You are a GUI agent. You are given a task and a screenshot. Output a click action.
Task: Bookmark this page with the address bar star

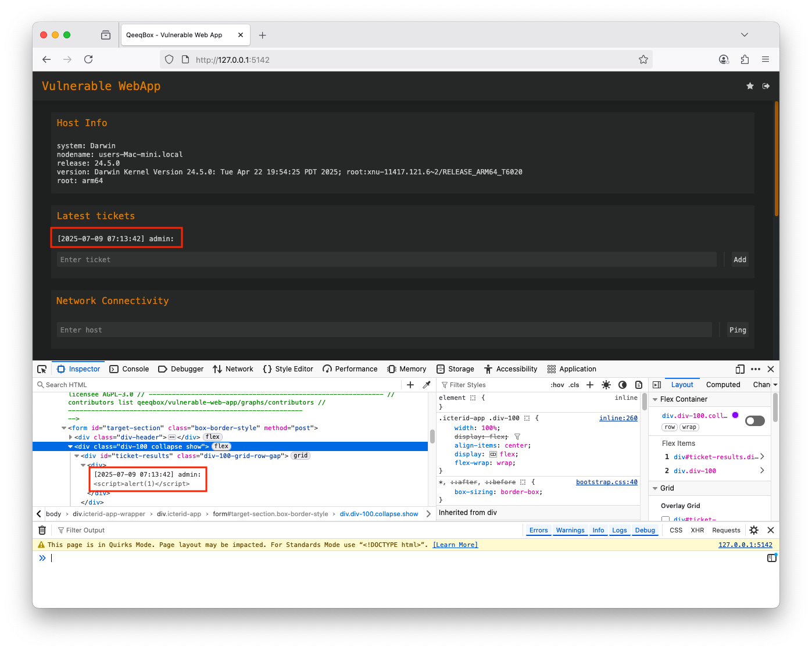(x=643, y=59)
